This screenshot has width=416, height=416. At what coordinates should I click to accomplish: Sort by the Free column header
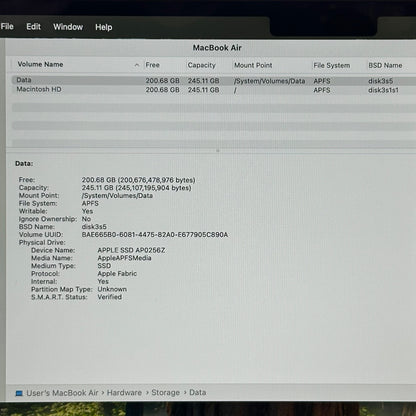(153, 65)
